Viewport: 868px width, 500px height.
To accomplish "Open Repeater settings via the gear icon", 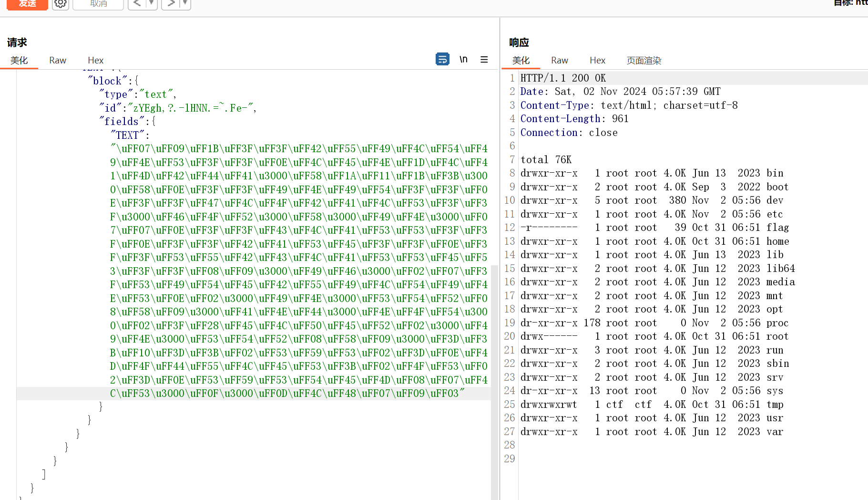I will click(x=61, y=4).
